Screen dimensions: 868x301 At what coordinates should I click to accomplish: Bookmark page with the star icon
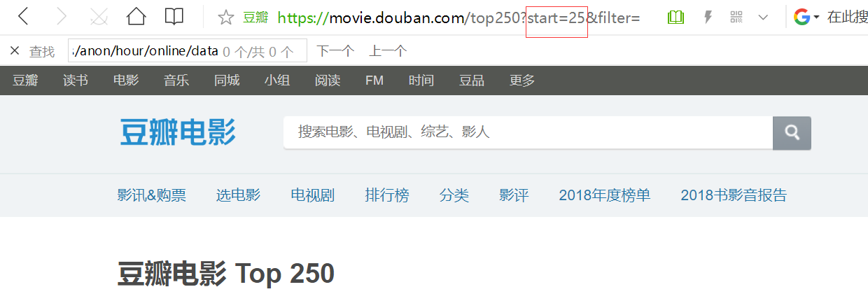[x=225, y=17]
